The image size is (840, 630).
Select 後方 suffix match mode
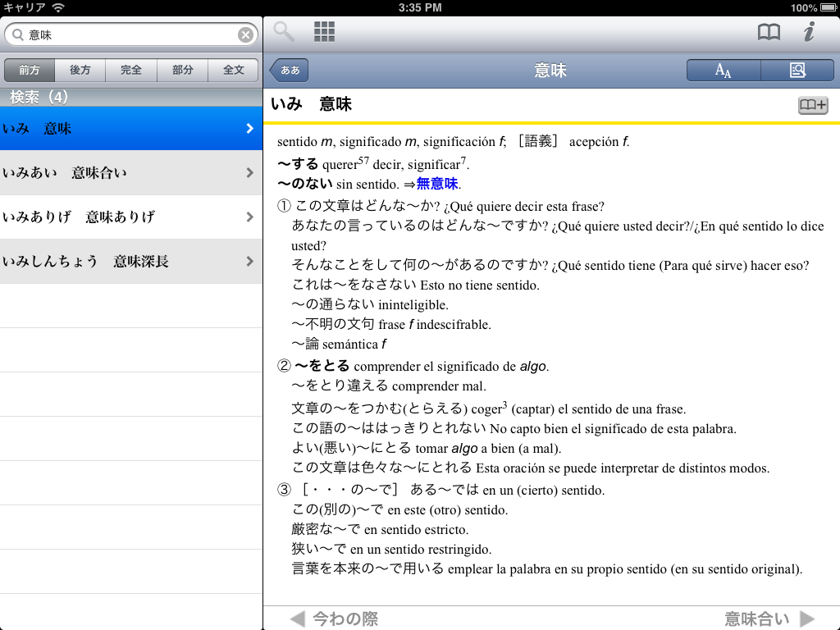(80, 71)
